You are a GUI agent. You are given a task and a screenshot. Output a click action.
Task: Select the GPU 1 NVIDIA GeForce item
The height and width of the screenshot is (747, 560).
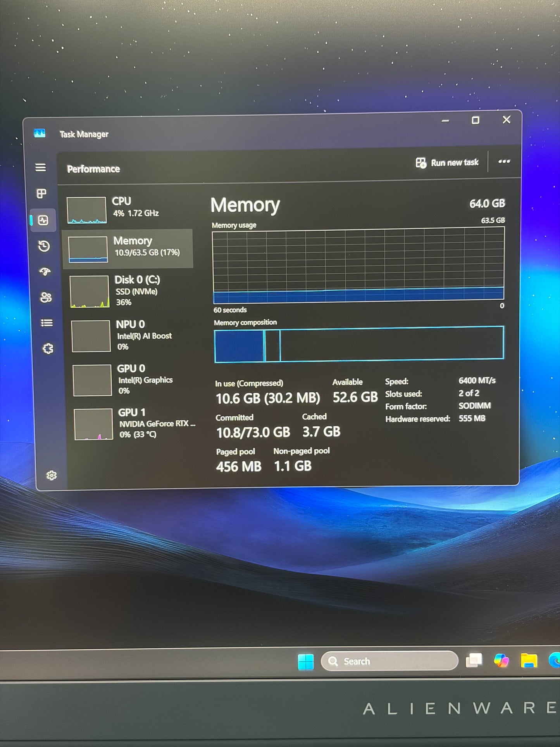coord(134,423)
